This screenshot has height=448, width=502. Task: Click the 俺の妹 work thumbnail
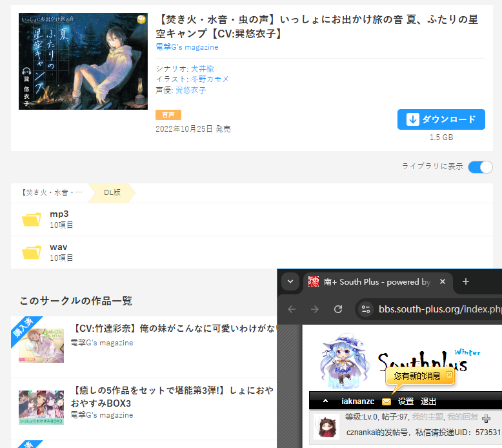pyautogui.click(x=41, y=345)
